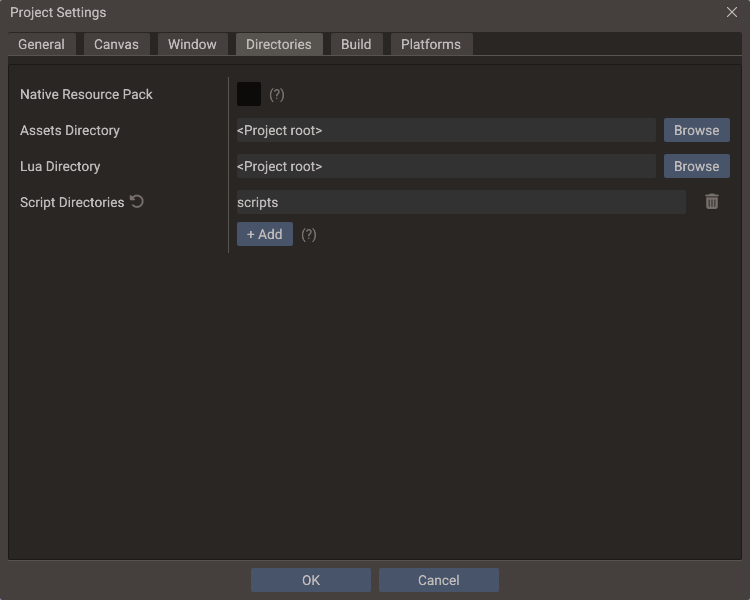
Task: Switch to the Platforms tab
Action: tap(431, 44)
